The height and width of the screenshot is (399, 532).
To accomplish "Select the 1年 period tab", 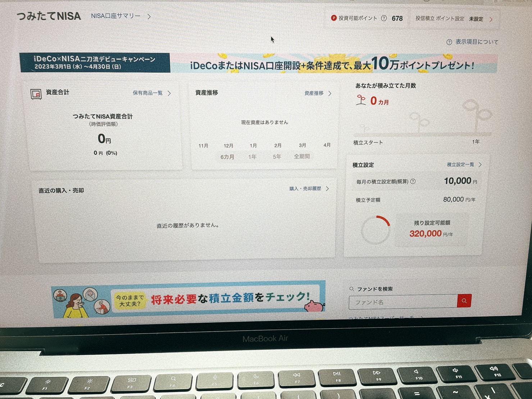I will (x=252, y=157).
